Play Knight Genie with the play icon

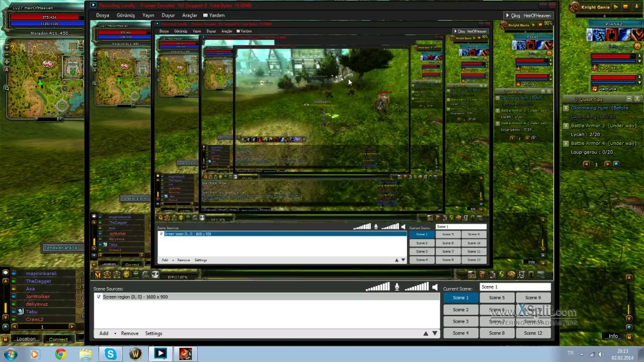[615, 7]
